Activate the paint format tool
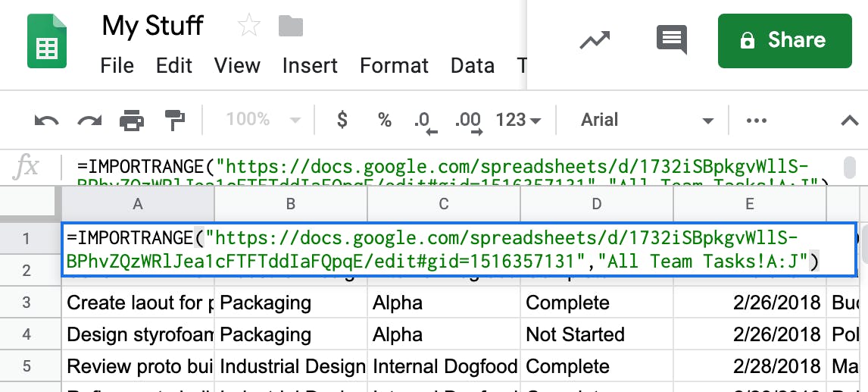This screenshot has width=868, height=392. (174, 120)
